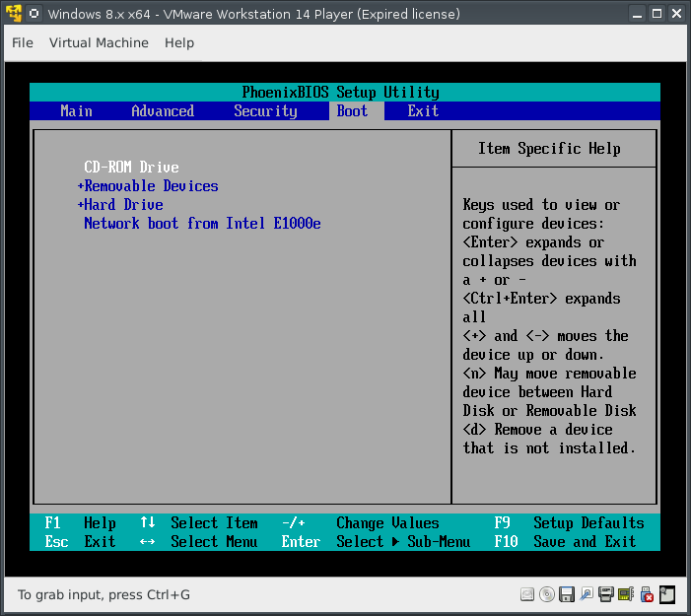Click the message log note icon
The width and height of the screenshot is (691, 616).
point(666,594)
